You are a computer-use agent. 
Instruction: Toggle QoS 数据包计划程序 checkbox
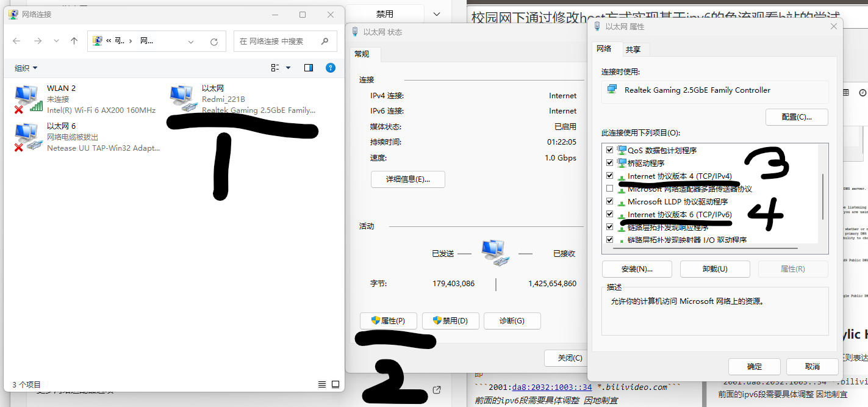click(609, 150)
